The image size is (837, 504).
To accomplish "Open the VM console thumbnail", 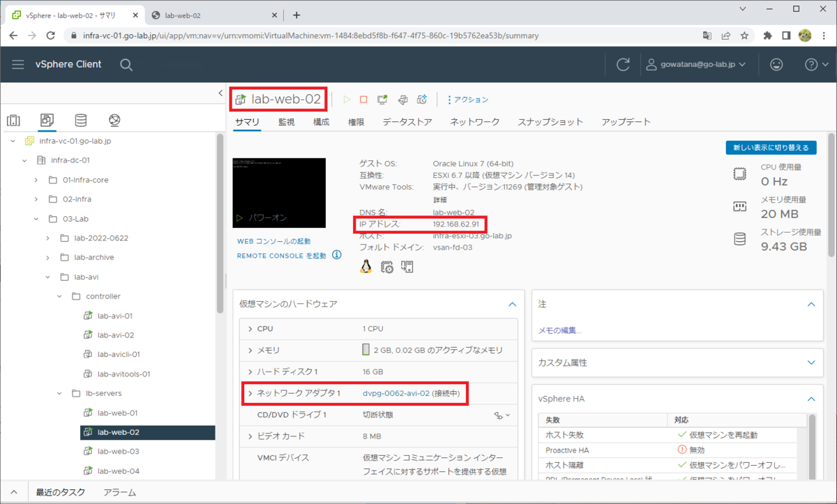I will coord(279,192).
